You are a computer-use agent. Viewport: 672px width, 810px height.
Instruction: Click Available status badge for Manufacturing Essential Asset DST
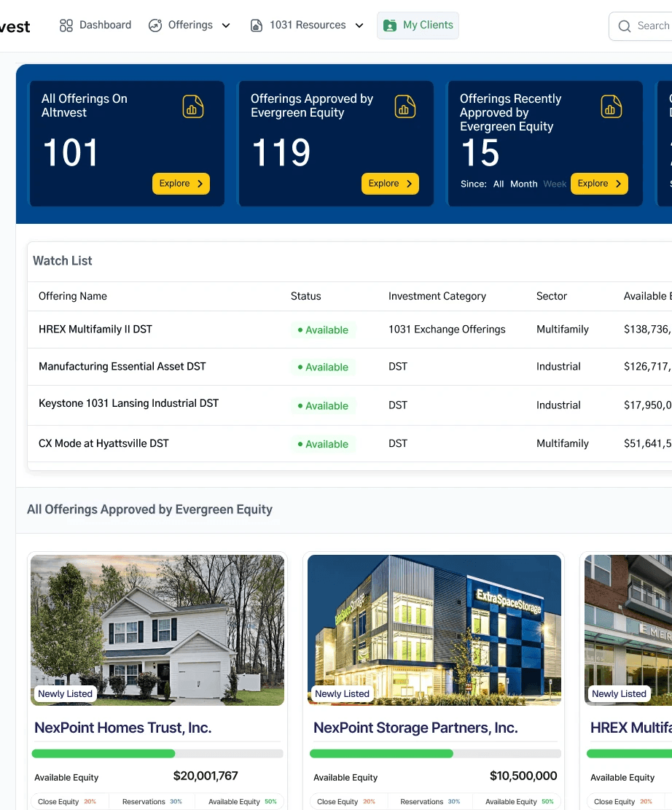click(x=324, y=367)
